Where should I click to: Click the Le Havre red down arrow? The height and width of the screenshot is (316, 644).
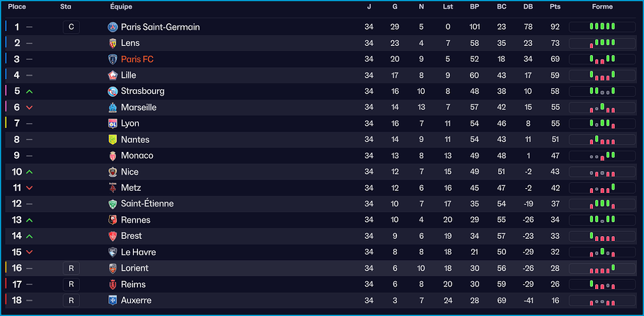pos(29,252)
